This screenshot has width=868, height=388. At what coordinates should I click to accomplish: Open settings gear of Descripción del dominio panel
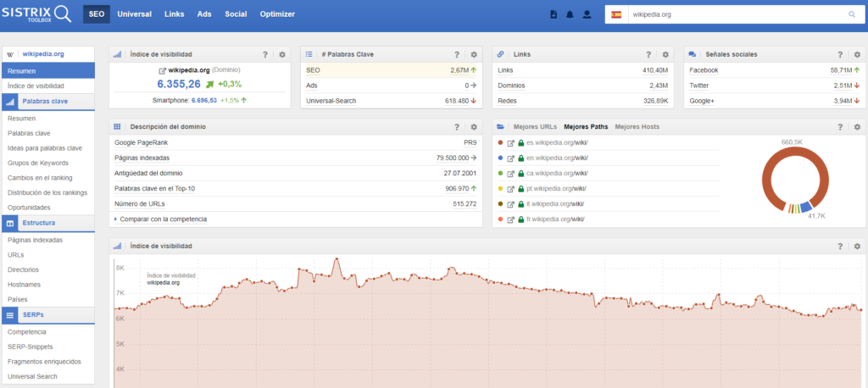pyautogui.click(x=473, y=127)
